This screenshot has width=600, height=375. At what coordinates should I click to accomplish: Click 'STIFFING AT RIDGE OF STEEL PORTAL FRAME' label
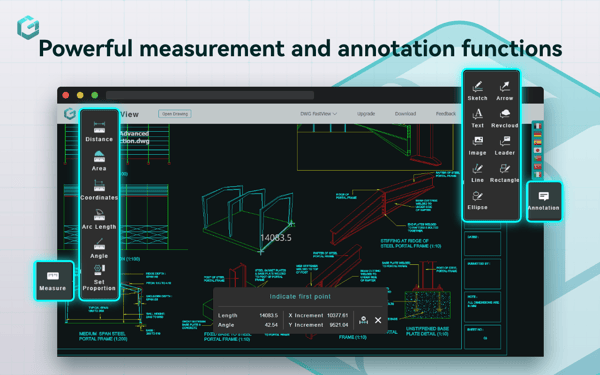click(x=411, y=243)
